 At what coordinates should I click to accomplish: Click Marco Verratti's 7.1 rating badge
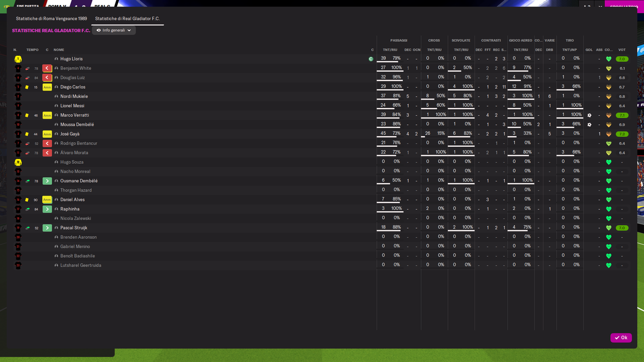tap(622, 115)
